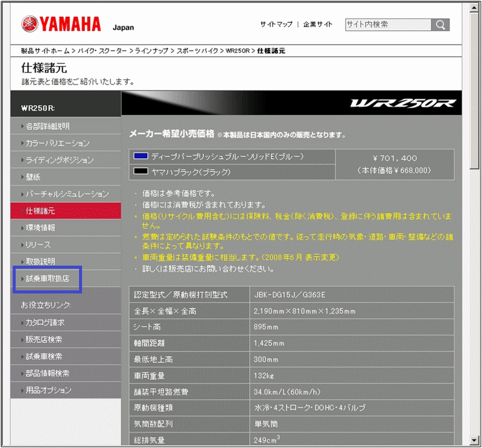The width and height of the screenshot is (482, 448).
Task: Click the 249cm³ displacement value
Action: click(267, 440)
